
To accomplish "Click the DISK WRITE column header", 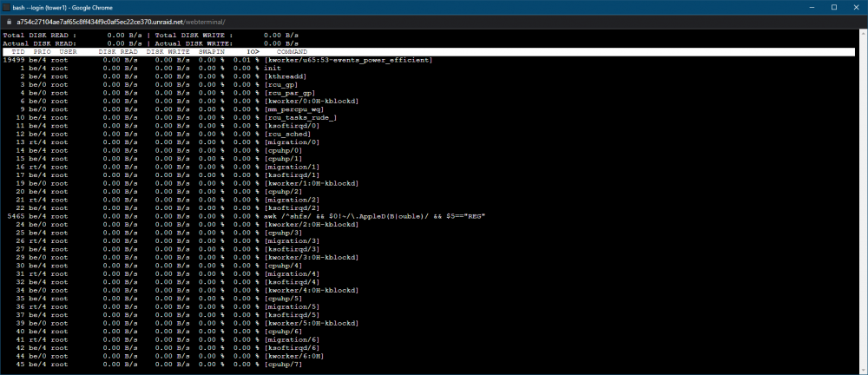I will pos(168,51).
